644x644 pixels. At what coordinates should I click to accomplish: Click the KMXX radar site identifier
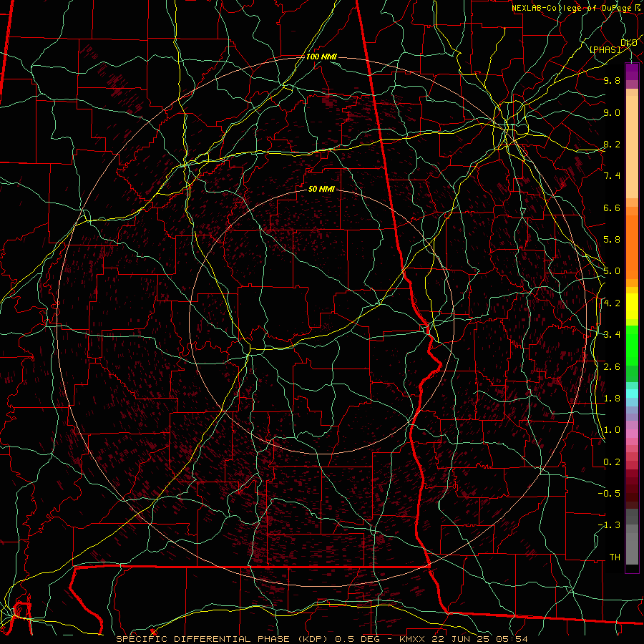413,639
